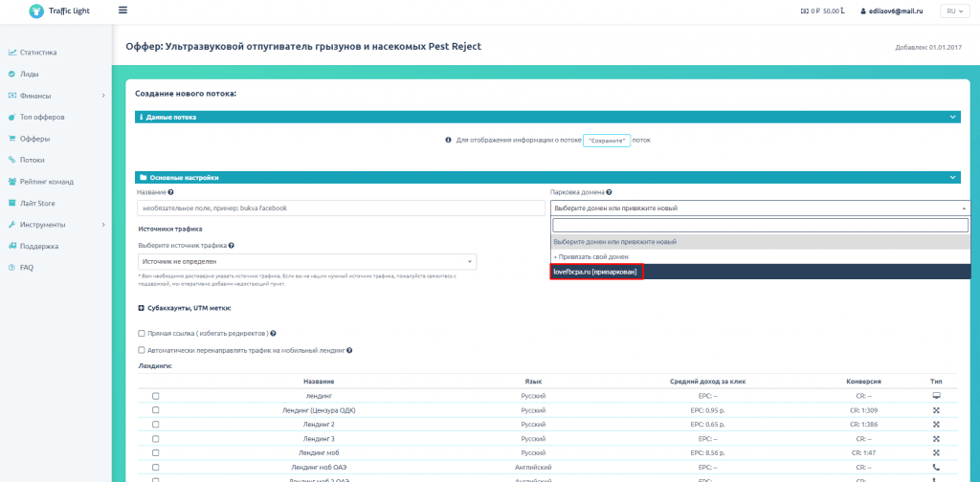Screen dimensions: 980x482
Task: Click the type icon for Лендинг 2 row
Action: coord(936,424)
